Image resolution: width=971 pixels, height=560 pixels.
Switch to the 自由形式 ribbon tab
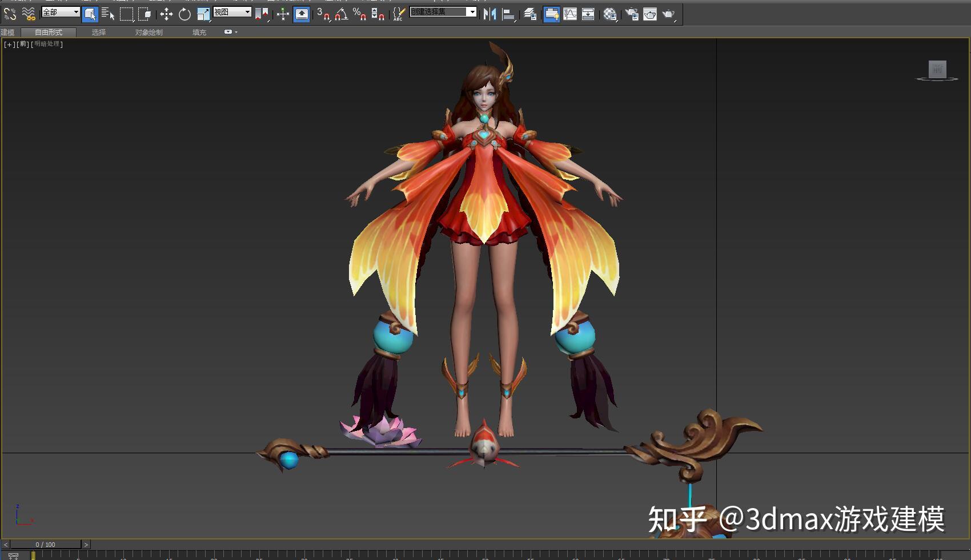(x=49, y=33)
